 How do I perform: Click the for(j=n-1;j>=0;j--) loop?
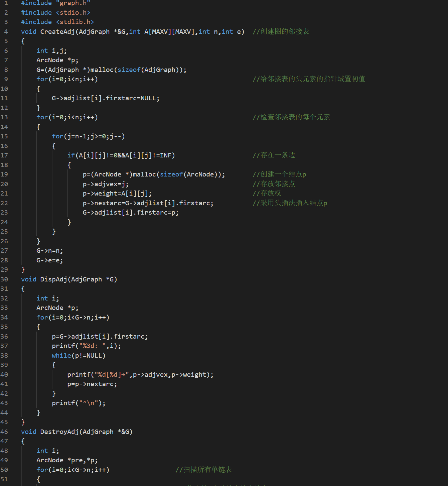(x=88, y=136)
